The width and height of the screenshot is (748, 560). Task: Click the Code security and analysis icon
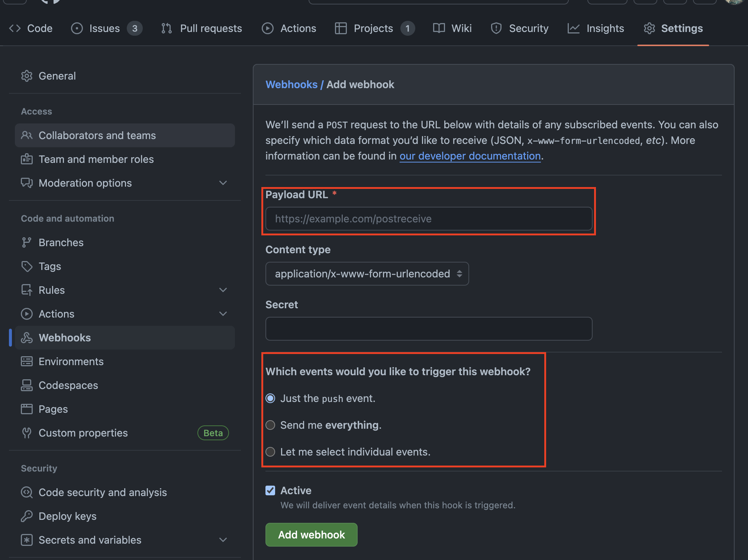coord(27,492)
